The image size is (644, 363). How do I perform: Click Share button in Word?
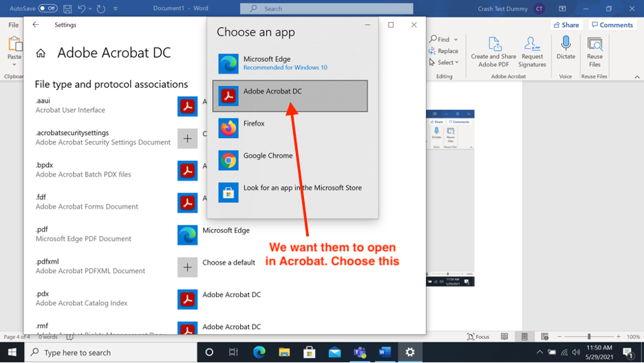566,25
